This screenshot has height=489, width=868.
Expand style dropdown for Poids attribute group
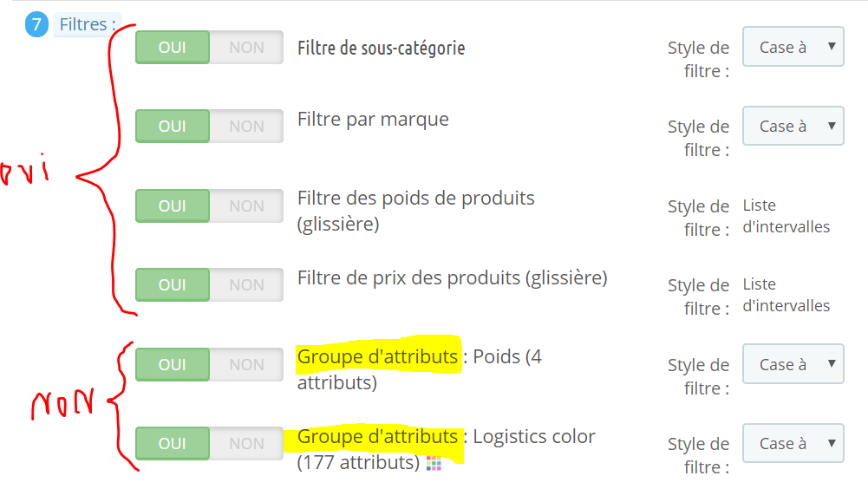tap(793, 364)
